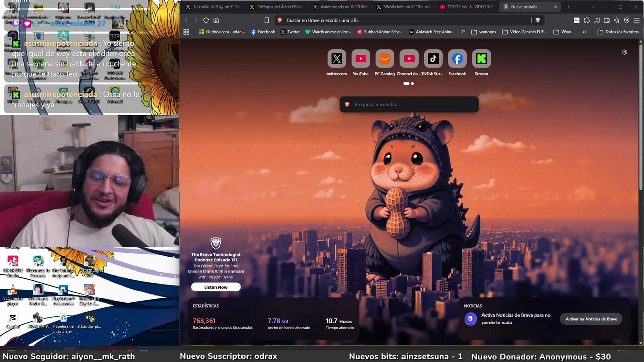Click The Brave Technologist Podcast title
The width and height of the screenshot is (644, 362).
pos(216,257)
